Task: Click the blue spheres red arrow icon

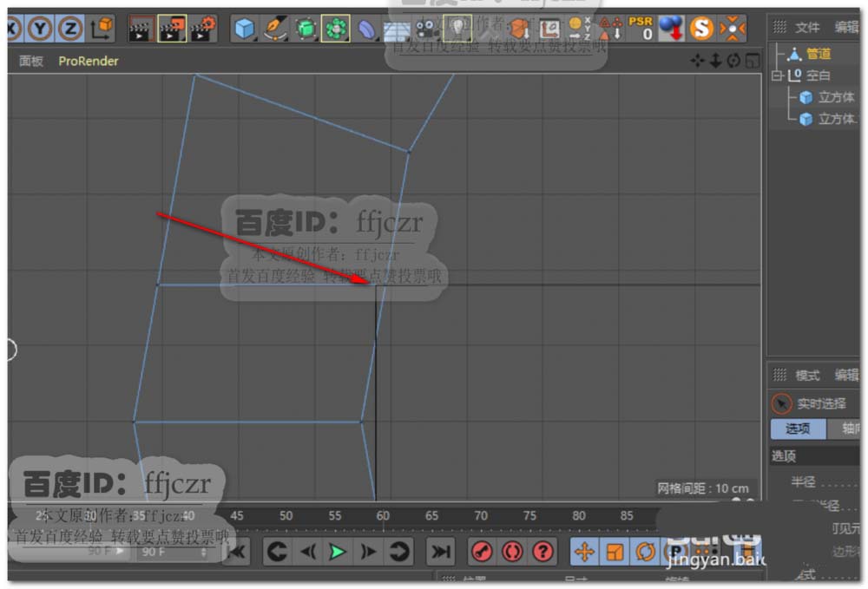Action: (x=671, y=29)
